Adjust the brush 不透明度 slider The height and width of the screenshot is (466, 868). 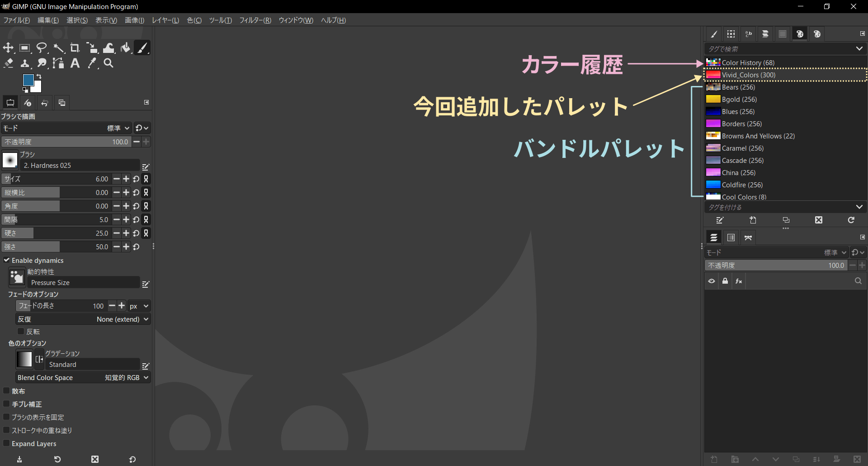click(66, 142)
